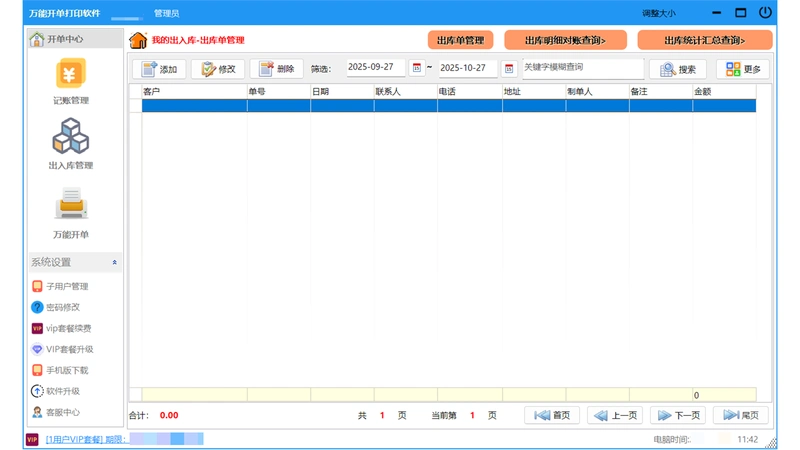Image resolution: width=800 pixels, height=450 pixels.
Task: Click 调整大小 in title bar
Action: [x=659, y=13]
